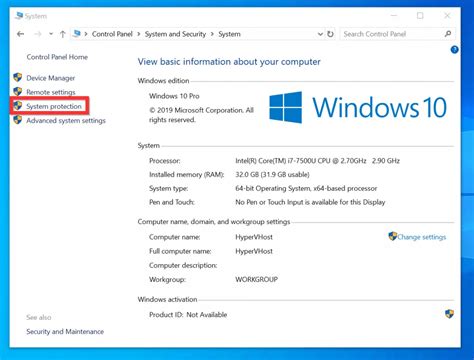
Task: Click the Windows 10 Pro edition text
Action: pos(174,96)
